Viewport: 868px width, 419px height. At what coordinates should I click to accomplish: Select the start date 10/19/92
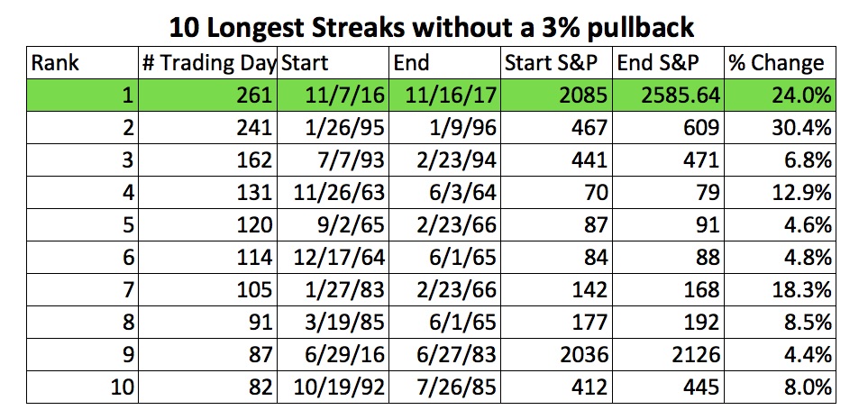click(333, 387)
